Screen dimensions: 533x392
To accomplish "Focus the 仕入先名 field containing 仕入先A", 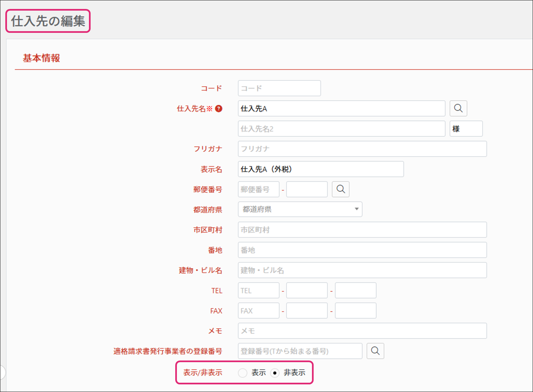I will (x=341, y=108).
